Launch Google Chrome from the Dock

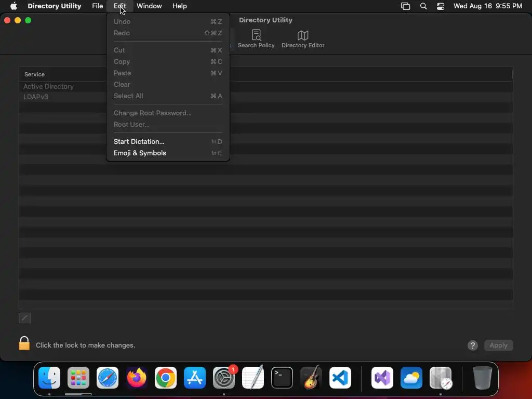tap(166, 377)
